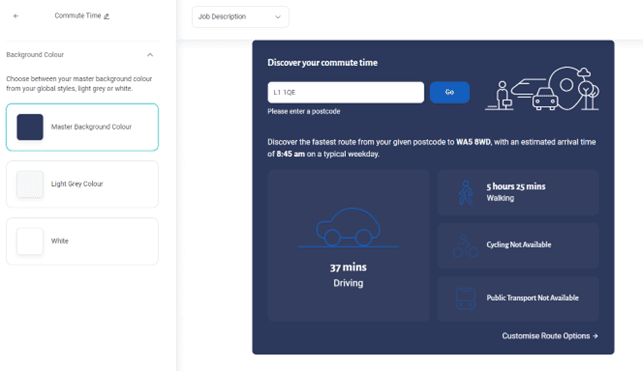Click the 'Discover your commute time' heading
643x371 pixels.
point(322,63)
